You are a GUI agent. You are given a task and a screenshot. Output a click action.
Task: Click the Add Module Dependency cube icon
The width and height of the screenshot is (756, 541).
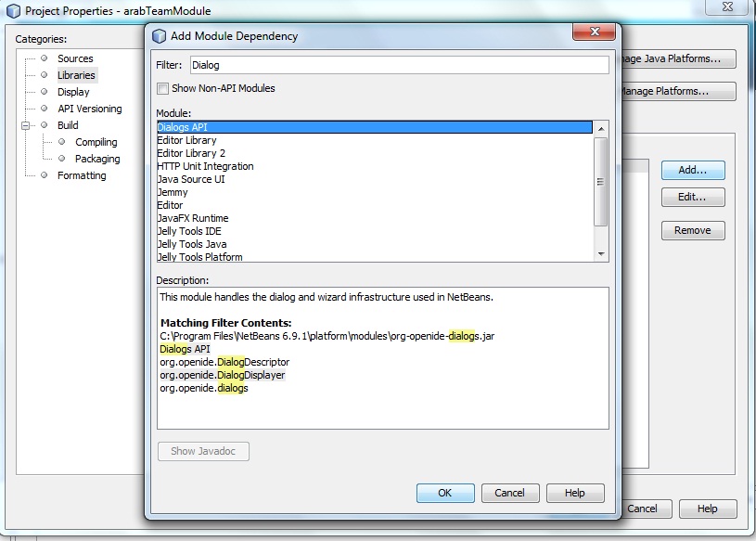point(160,36)
